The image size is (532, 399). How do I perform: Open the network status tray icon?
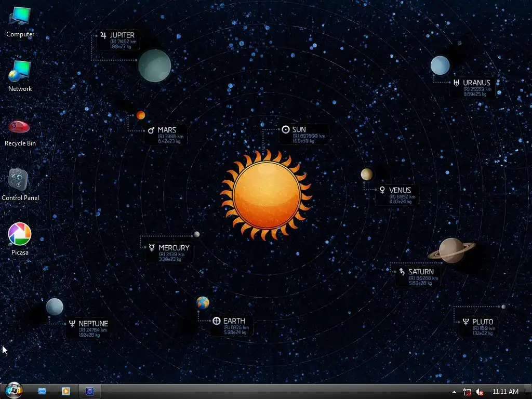pos(467,392)
